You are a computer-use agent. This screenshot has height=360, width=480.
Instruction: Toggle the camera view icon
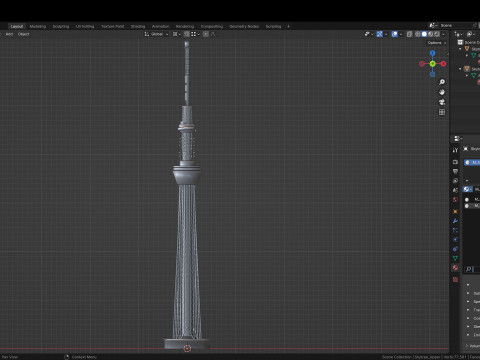click(442, 102)
